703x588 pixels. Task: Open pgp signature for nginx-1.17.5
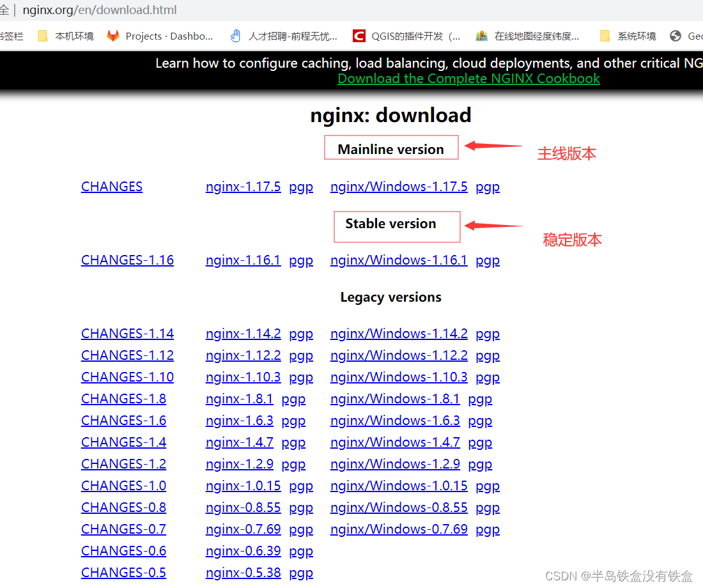pyautogui.click(x=301, y=187)
